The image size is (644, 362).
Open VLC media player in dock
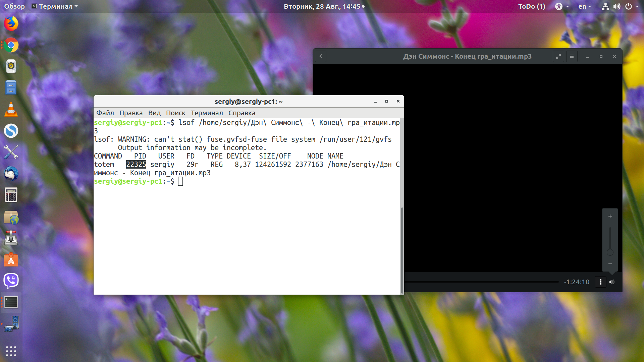point(11,109)
